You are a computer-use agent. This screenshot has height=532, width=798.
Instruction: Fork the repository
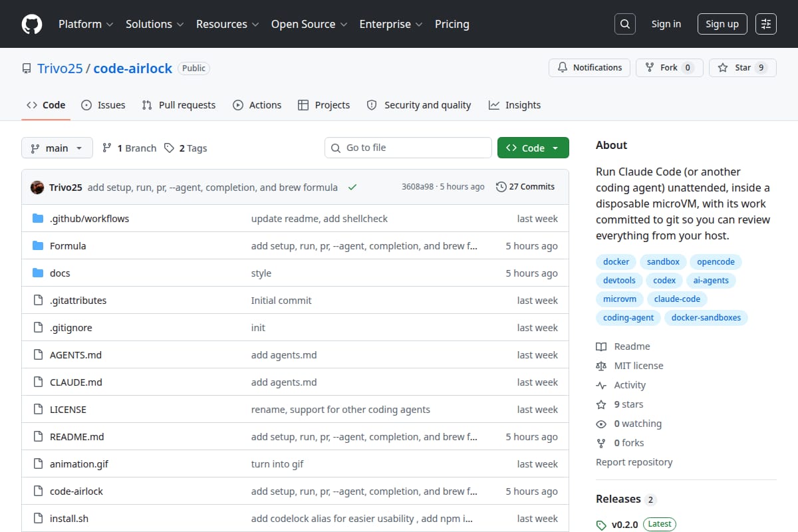(x=670, y=68)
